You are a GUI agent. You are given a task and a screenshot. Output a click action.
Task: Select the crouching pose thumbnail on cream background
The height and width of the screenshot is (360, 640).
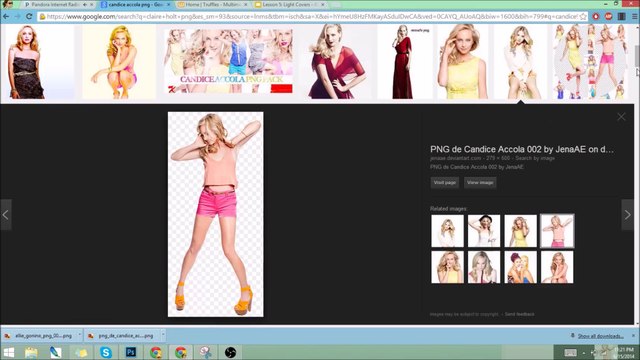point(119,62)
